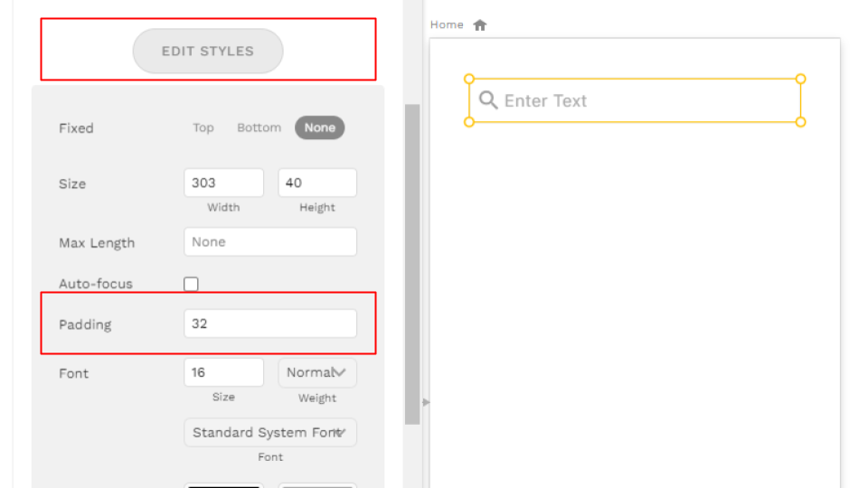Enable the Auto-focus checkbox
868x488 pixels.
[x=191, y=284]
